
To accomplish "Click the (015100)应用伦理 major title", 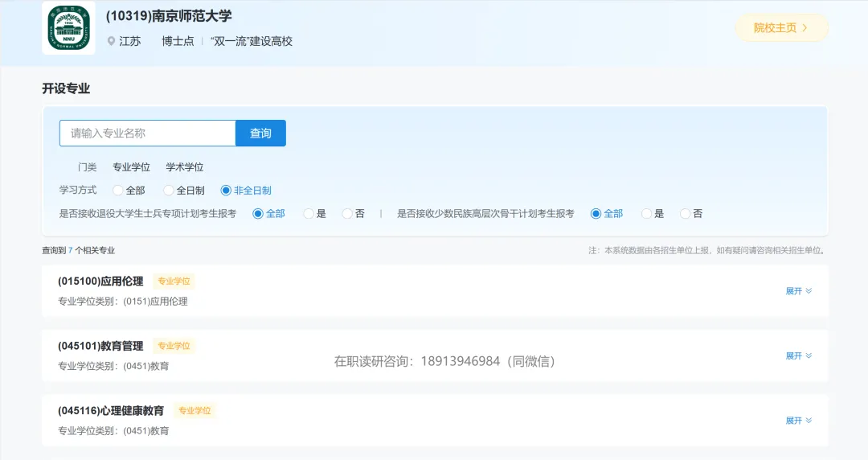I will pos(100,281).
